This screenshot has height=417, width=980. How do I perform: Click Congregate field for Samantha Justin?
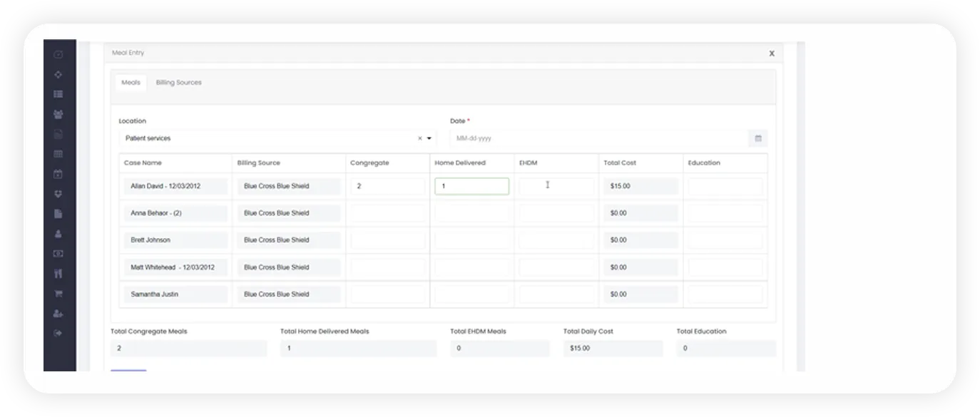(x=387, y=294)
